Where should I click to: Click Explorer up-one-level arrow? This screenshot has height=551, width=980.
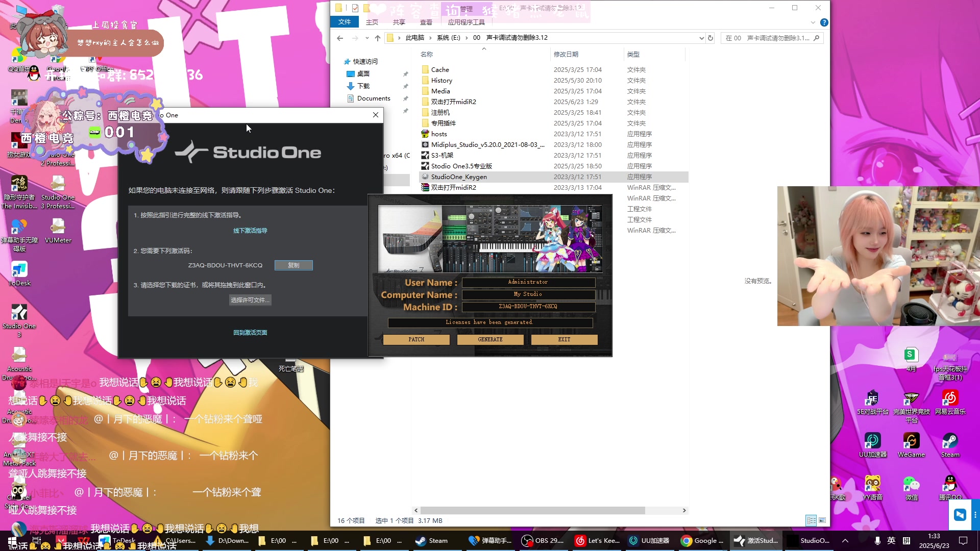click(x=378, y=38)
